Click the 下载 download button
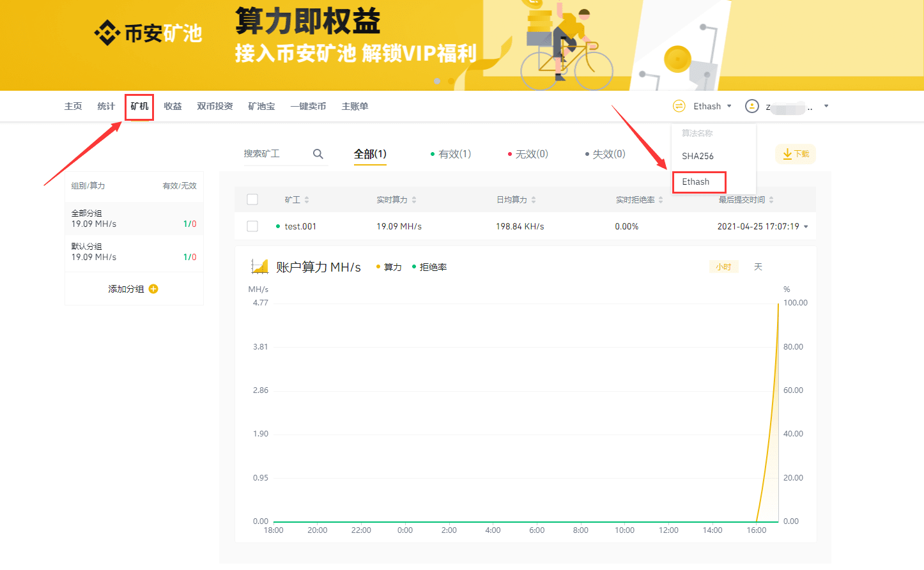Viewport: 924px width, 570px height. (x=796, y=154)
